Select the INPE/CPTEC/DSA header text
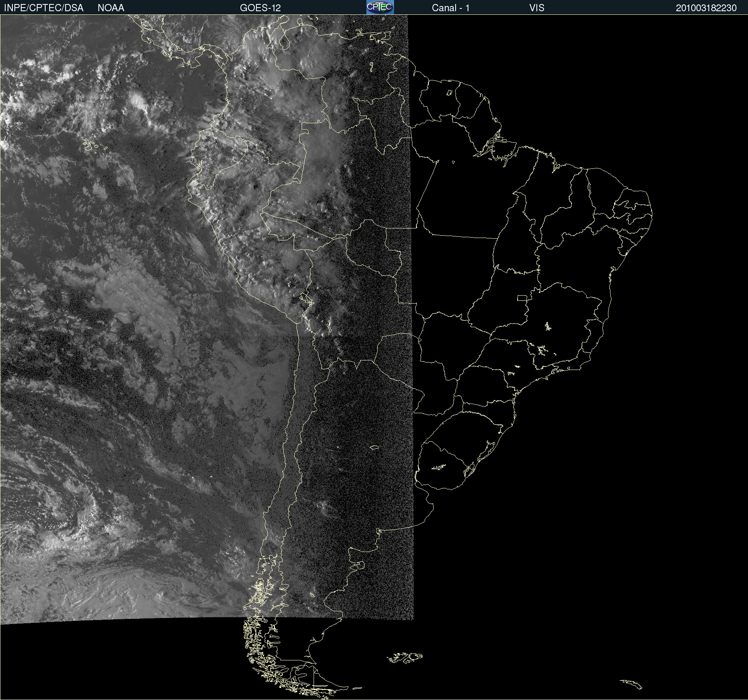The image size is (748, 700). (x=44, y=8)
